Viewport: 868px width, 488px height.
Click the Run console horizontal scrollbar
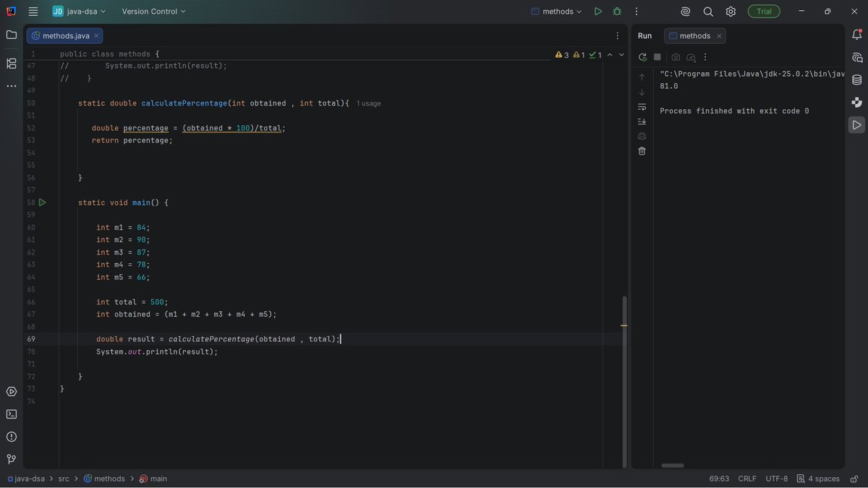[673, 466]
